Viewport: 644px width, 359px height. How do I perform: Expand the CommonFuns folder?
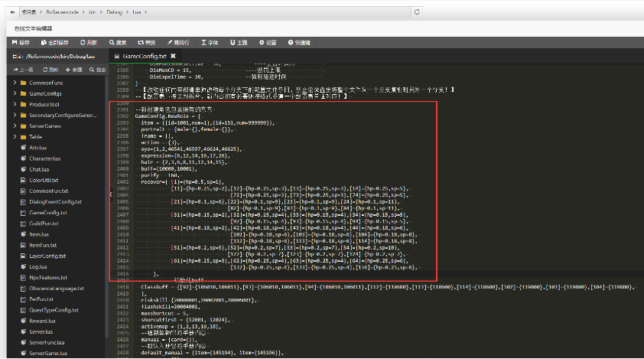[x=15, y=82]
